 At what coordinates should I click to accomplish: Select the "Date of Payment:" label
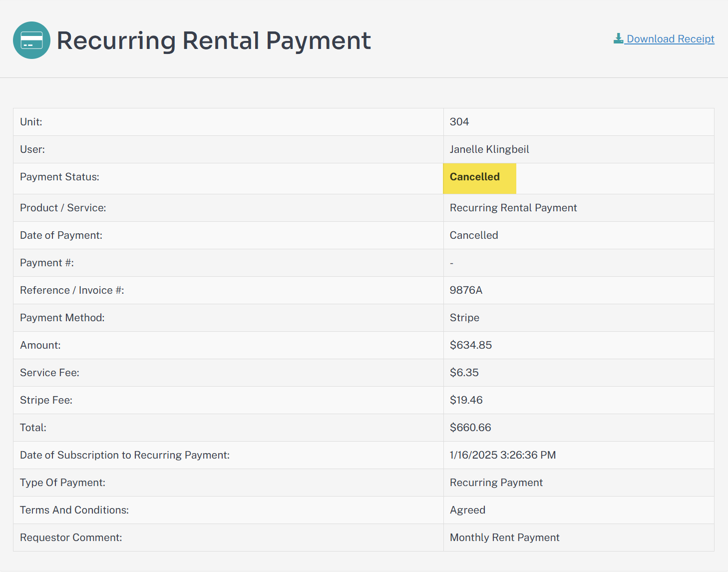point(61,235)
